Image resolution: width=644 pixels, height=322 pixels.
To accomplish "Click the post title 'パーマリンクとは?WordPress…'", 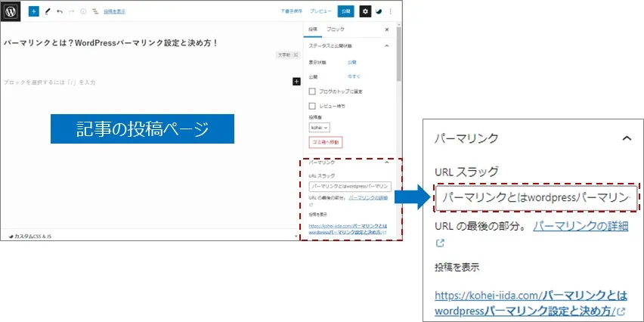I will click(x=111, y=43).
